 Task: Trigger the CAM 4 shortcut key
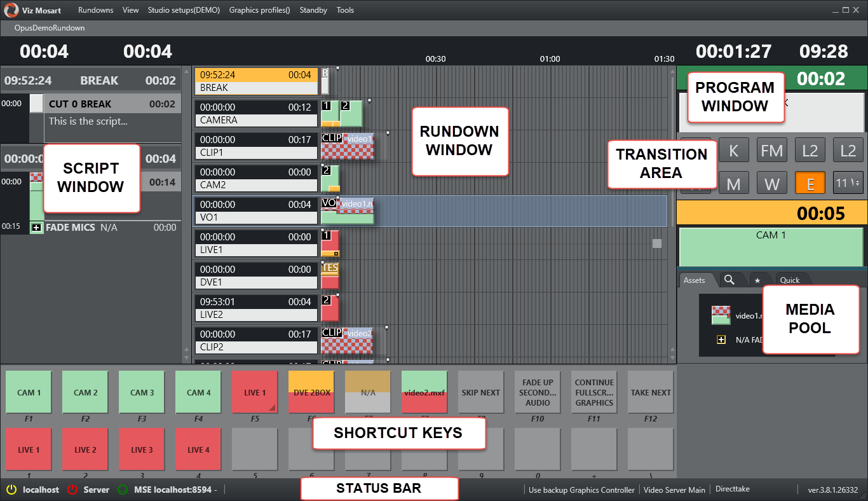[198, 392]
